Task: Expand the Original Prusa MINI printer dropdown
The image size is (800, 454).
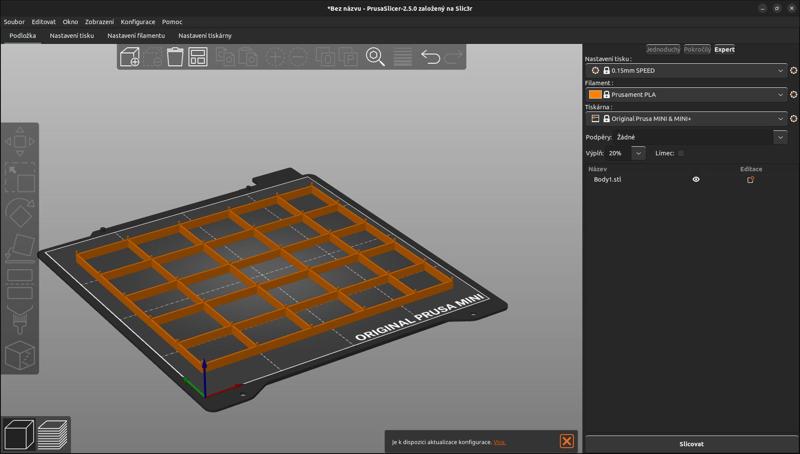Action: coord(781,119)
